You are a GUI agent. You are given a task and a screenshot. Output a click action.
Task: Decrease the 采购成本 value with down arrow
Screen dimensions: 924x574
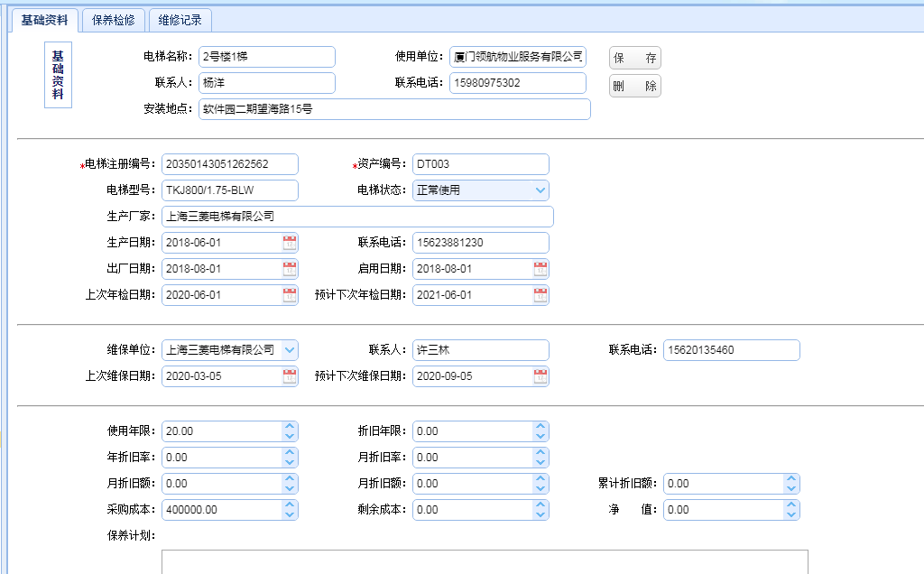click(x=289, y=514)
